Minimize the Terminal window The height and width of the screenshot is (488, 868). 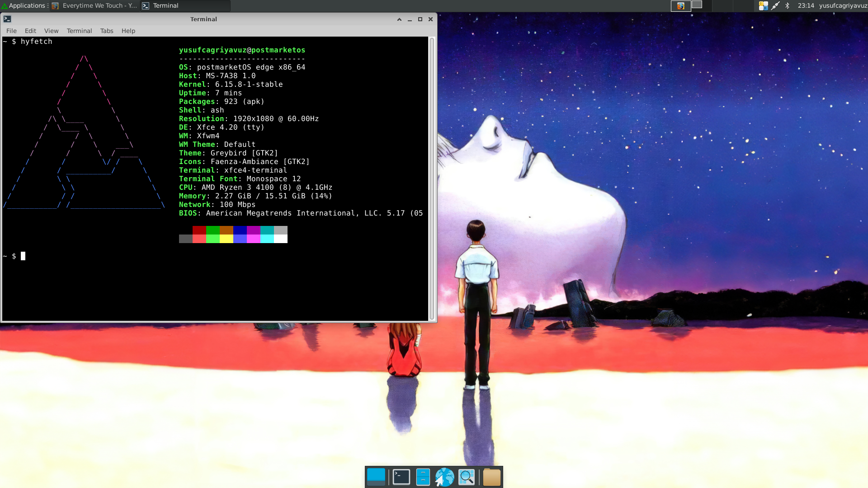point(410,19)
